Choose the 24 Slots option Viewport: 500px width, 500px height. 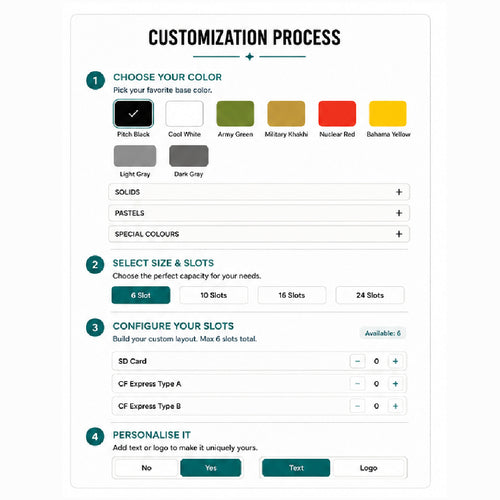(x=370, y=295)
